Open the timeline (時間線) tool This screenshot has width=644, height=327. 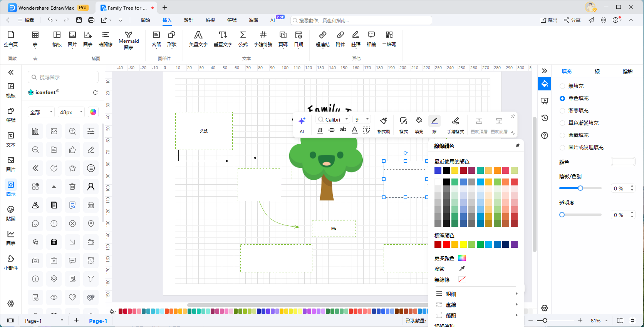tap(105, 39)
